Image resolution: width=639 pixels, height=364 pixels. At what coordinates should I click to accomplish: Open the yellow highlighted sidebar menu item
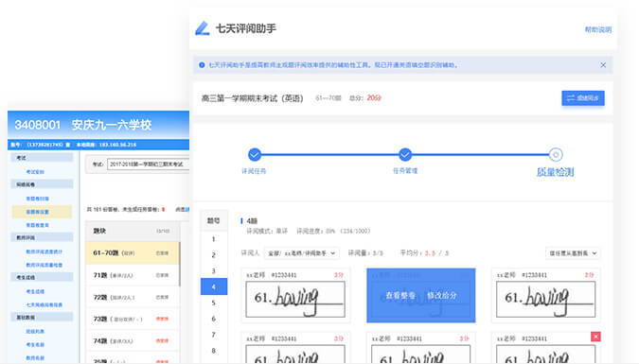click(x=42, y=212)
